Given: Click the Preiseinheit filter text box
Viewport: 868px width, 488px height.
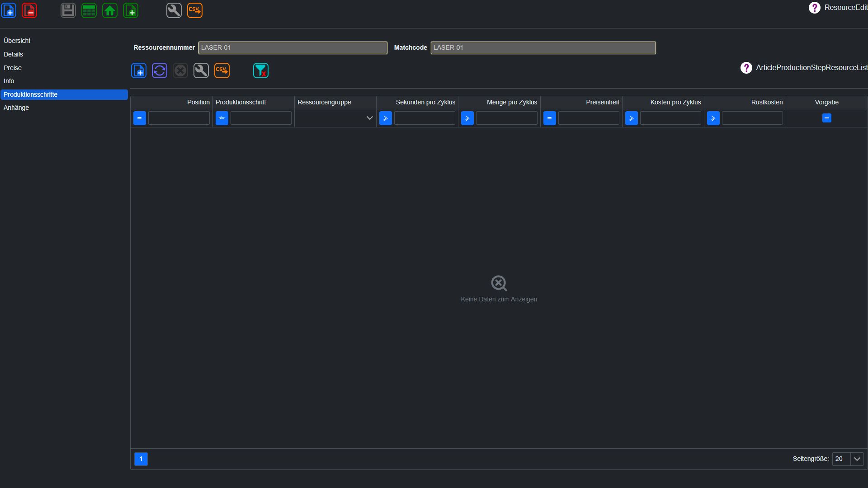Looking at the screenshot, I should point(589,118).
